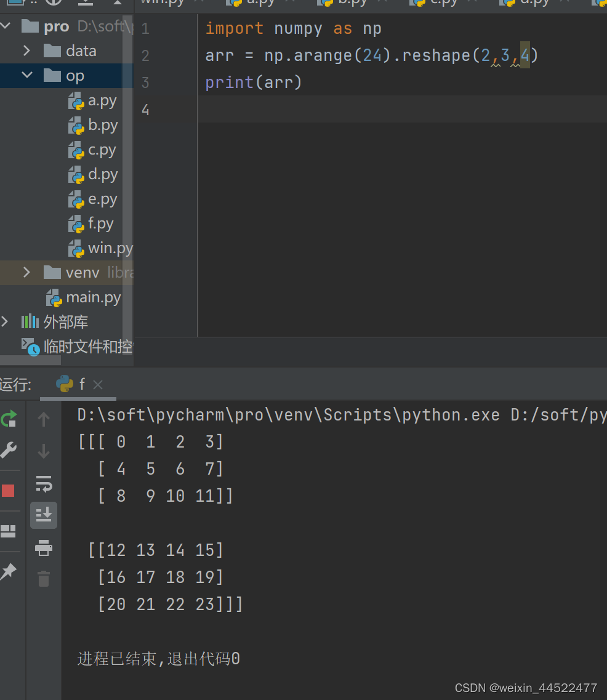Image resolution: width=607 pixels, height=700 pixels.
Task: Expand the data folder chevron
Action: pyautogui.click(x=26, y=50)
